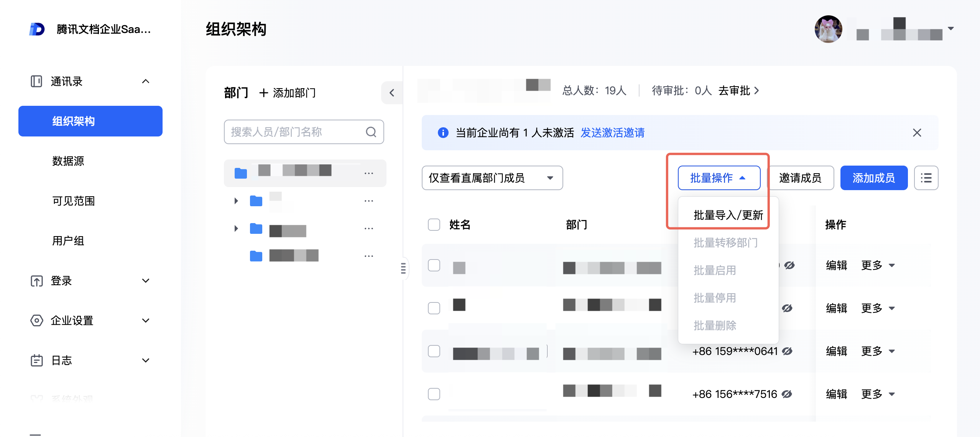980x437 pixels.
Task: Click the 发送激活邀请 link
Action: 612,133
